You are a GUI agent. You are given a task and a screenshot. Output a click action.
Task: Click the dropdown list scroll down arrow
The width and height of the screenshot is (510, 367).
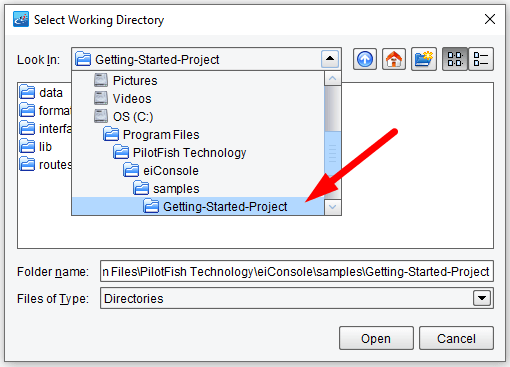pyautogui.click(x=332, y=207)
